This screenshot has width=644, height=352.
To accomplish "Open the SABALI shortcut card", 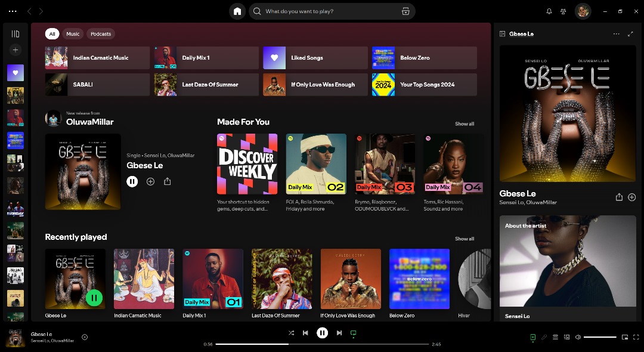I will [97, 85].
